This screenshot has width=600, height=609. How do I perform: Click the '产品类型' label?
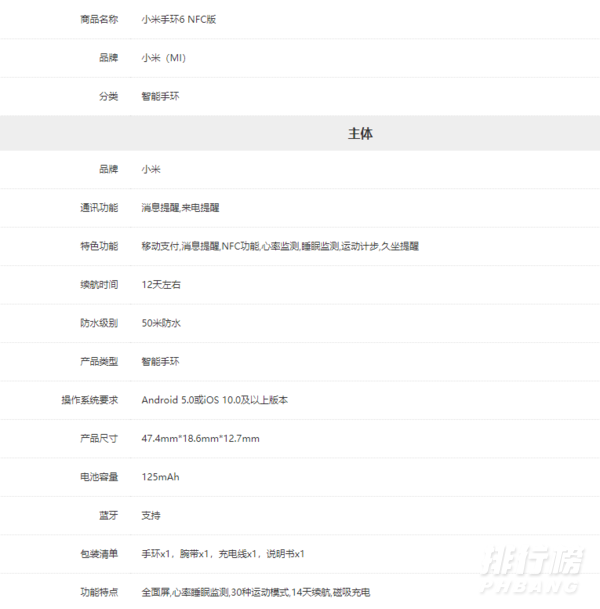coord(99,362)
